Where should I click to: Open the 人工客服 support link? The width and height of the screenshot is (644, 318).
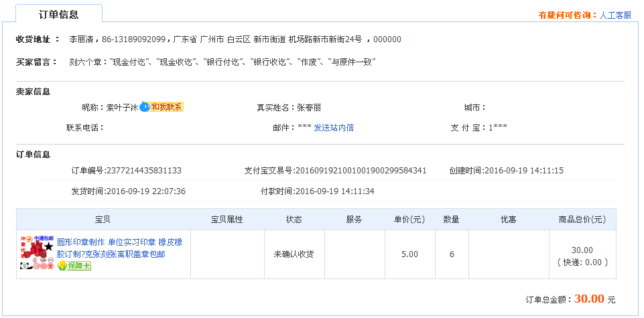(x=615, y=15)
